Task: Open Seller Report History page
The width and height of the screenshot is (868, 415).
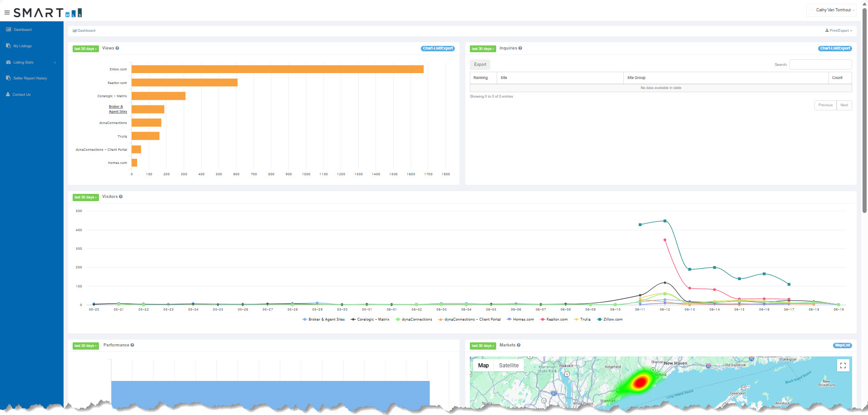Action: click(30, 78)
